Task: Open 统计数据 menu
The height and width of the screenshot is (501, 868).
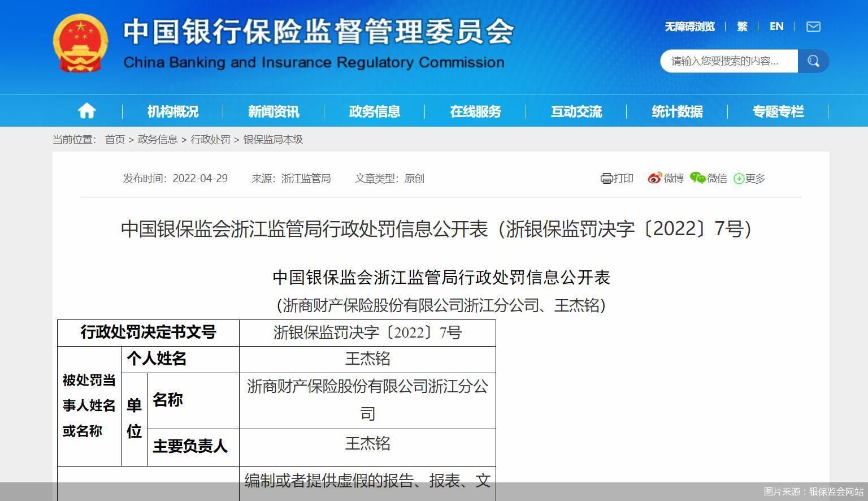Action: coord(677,111)
